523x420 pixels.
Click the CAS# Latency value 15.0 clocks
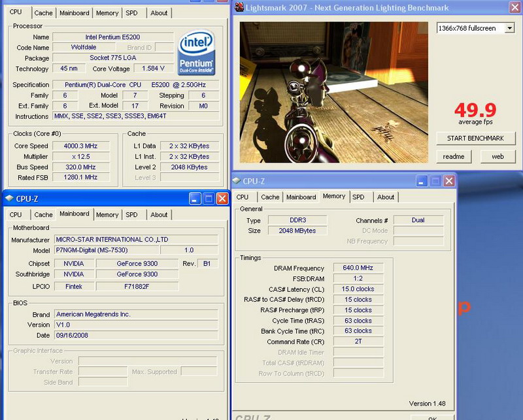[358, 289]
